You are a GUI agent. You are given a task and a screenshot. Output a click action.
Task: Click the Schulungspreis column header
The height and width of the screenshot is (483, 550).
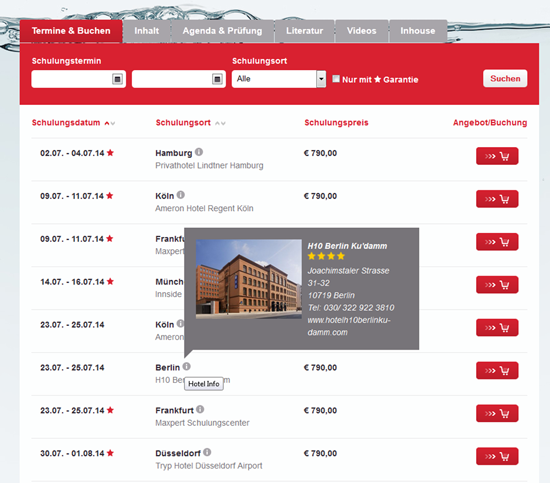(x=336, y=123)
